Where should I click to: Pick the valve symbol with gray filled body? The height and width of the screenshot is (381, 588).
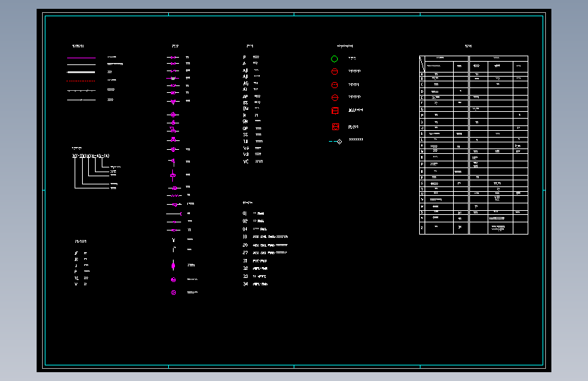tap(173, 78)
